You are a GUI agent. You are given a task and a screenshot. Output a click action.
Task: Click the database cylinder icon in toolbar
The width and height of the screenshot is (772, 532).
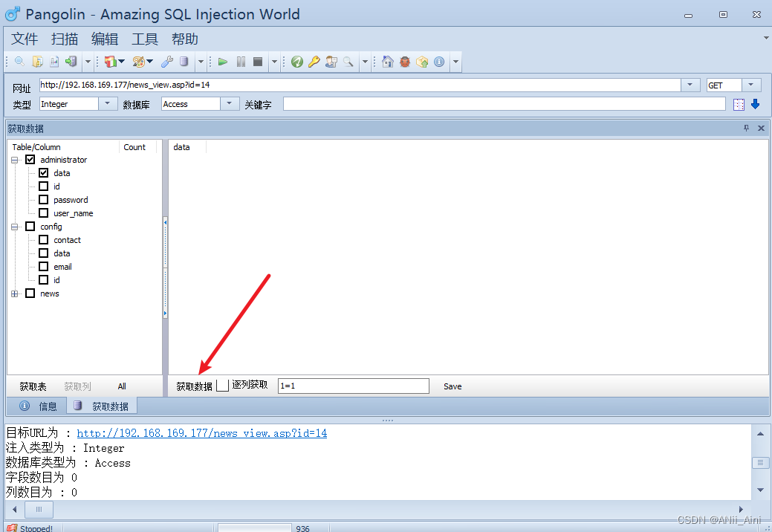pos(184,62)
